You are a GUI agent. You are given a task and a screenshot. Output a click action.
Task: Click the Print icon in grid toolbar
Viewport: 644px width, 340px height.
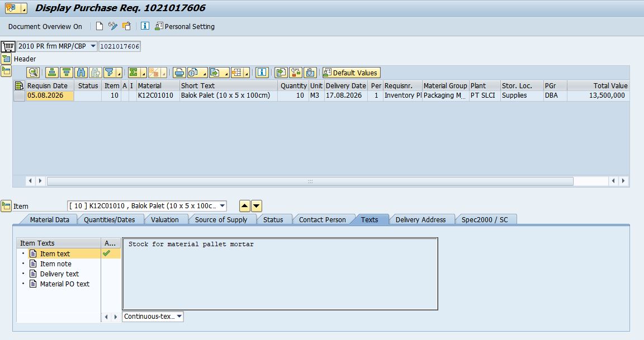tap(179, 73)
